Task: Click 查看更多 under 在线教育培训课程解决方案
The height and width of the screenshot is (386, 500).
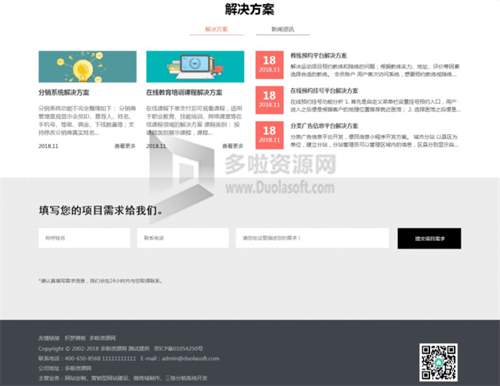Action: pos(233,146)
